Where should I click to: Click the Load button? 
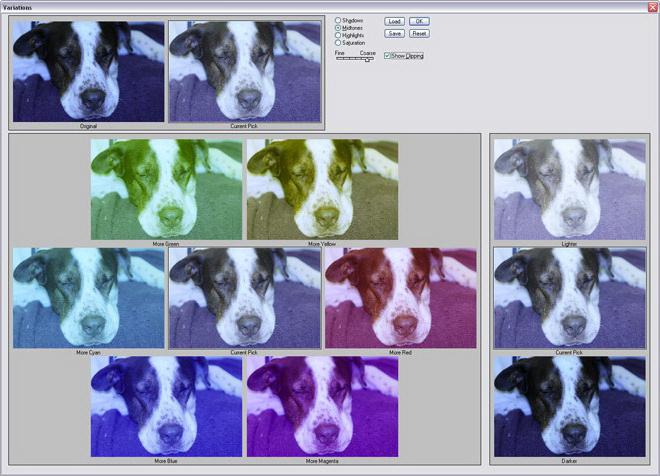click(x=394, y=21)
